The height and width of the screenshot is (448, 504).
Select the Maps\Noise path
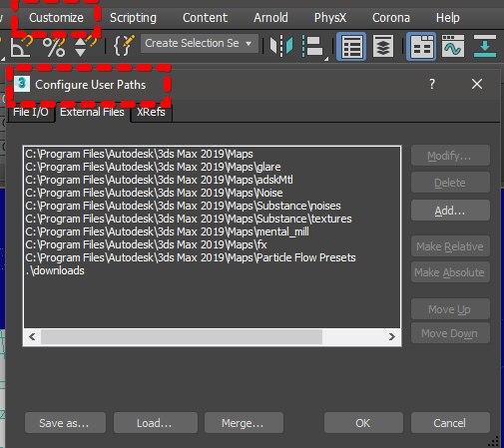tap(154, 193)
